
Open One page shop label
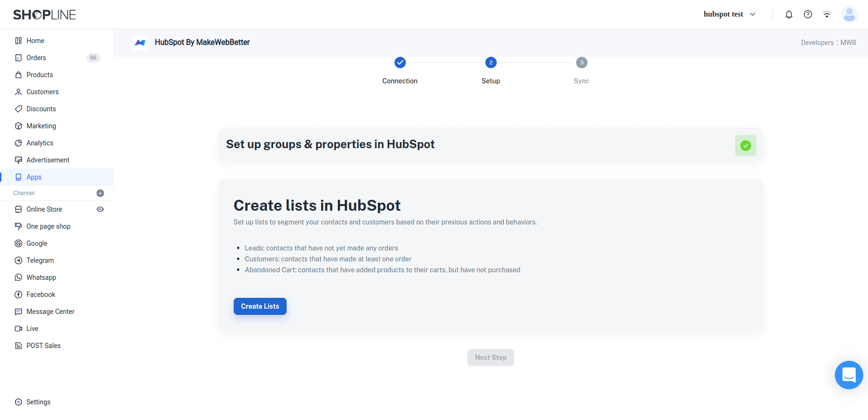click(48, 226)
